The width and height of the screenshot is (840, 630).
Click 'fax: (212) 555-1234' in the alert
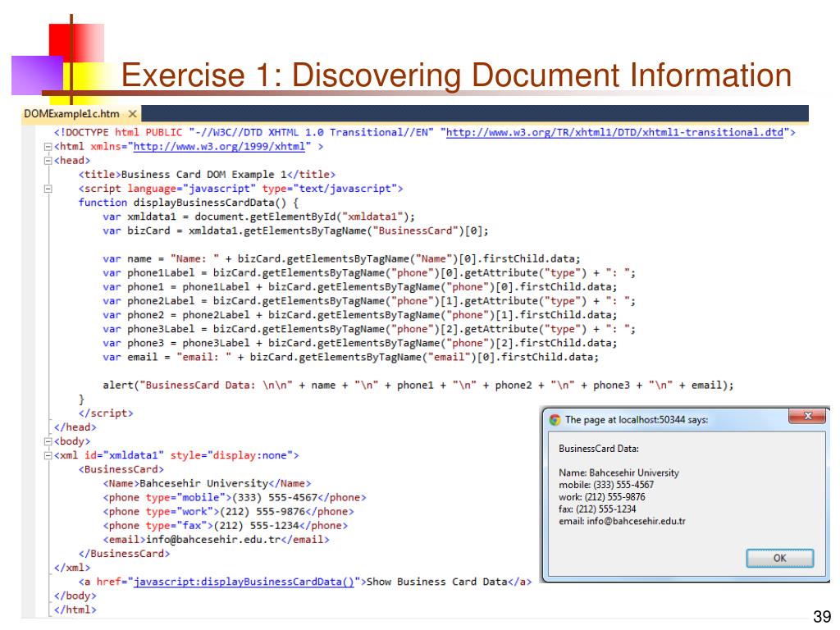click(x=597, y=509)
